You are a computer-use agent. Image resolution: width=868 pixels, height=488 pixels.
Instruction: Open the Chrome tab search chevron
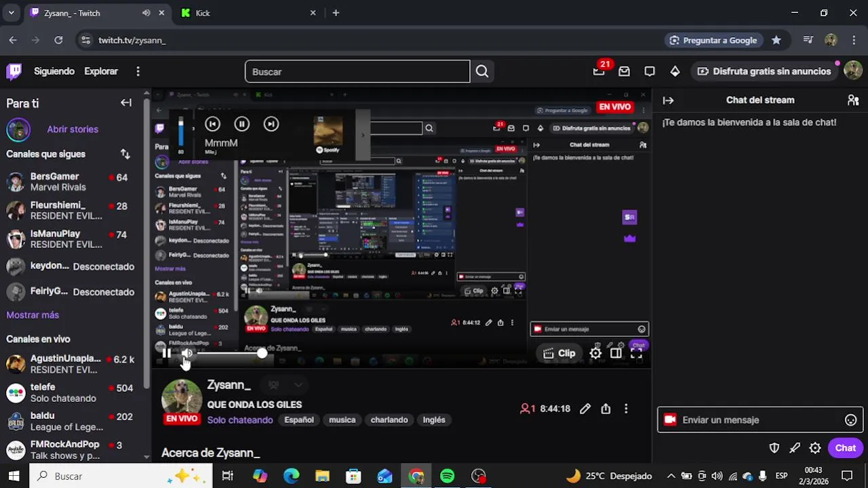(x=11, y=13)
